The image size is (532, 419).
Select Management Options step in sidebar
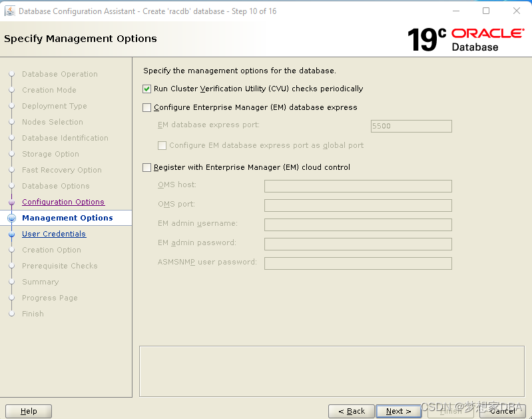pos(67,218)
